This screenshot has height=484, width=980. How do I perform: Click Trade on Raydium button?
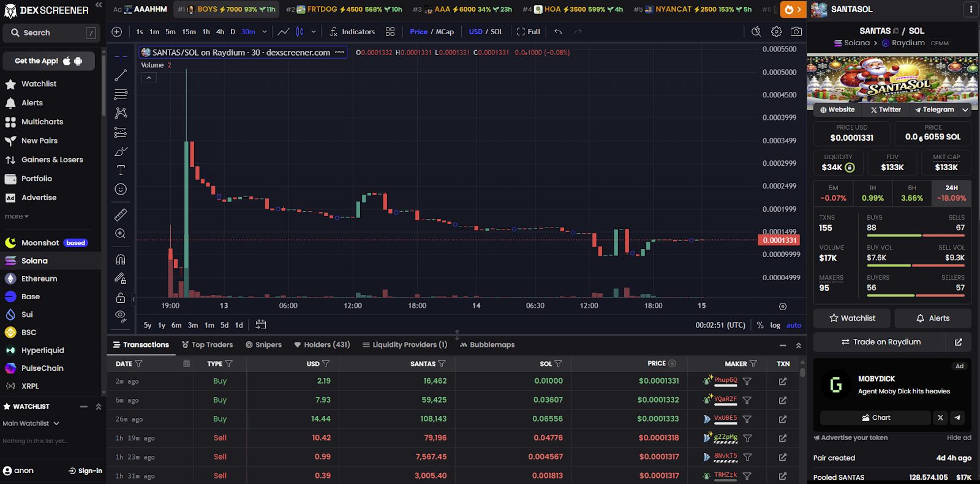point(881,342)
